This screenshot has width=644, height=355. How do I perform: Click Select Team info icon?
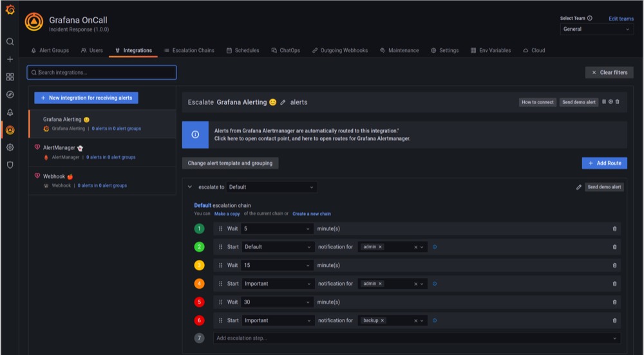click(590, 18)
